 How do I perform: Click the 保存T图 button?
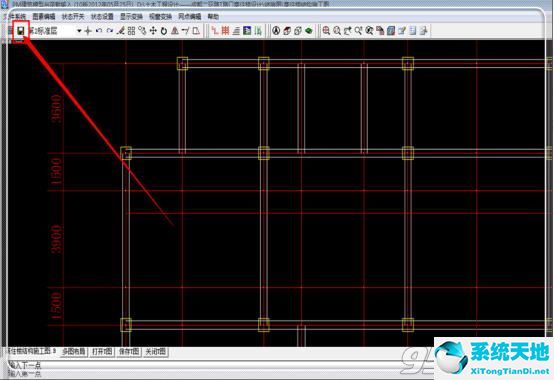click(x=129, y=352)
